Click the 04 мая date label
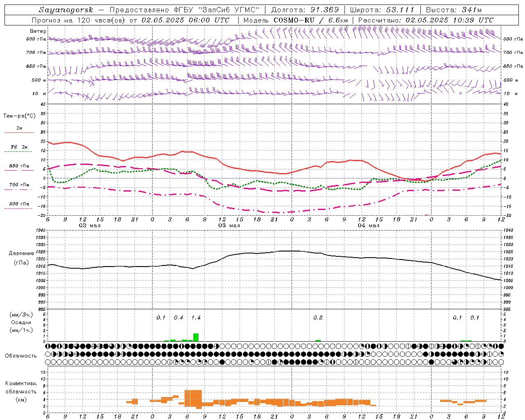Image resolution: width=525 pixels, height=420 pixels. tap(368, 226)
